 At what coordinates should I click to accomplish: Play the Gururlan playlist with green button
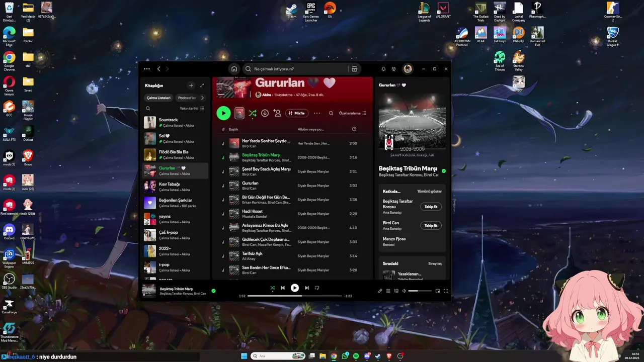[x=223, y=113]
